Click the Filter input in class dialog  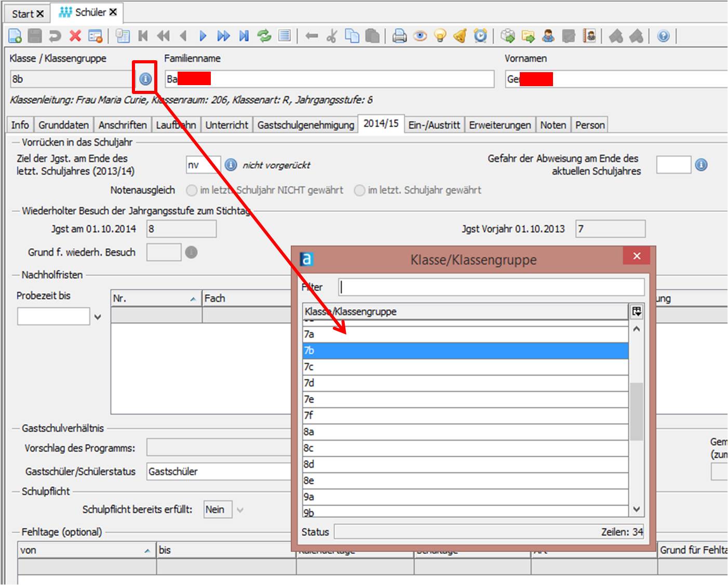pos(491,287)
